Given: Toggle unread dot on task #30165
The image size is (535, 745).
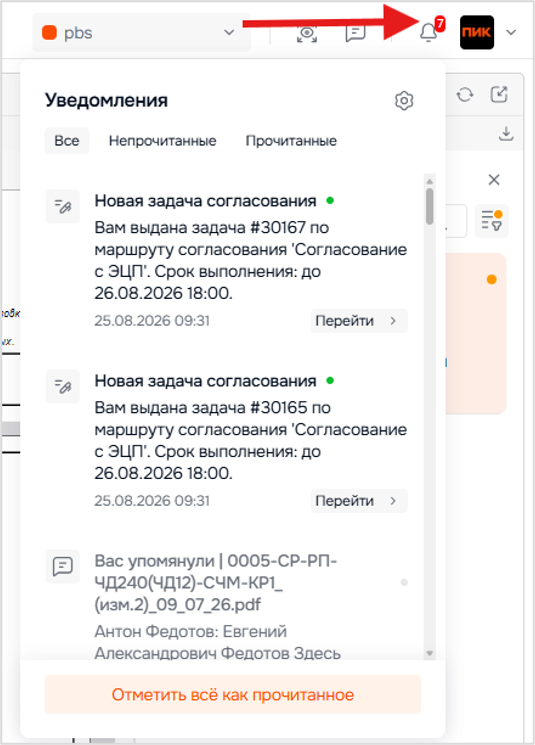Looking at the screenshot, I should coord(330,381).
